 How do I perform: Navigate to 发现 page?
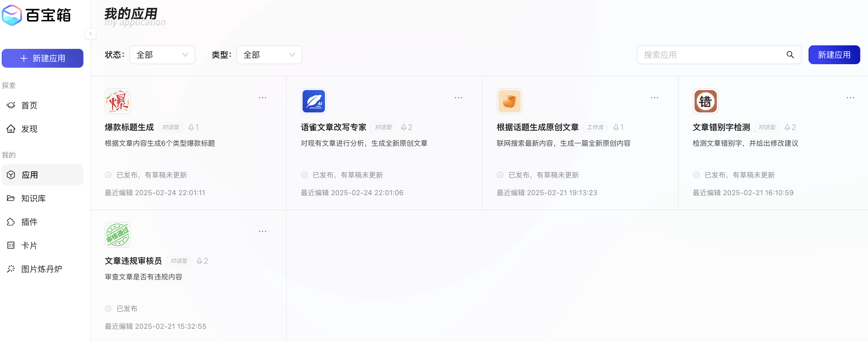point(29,129)
